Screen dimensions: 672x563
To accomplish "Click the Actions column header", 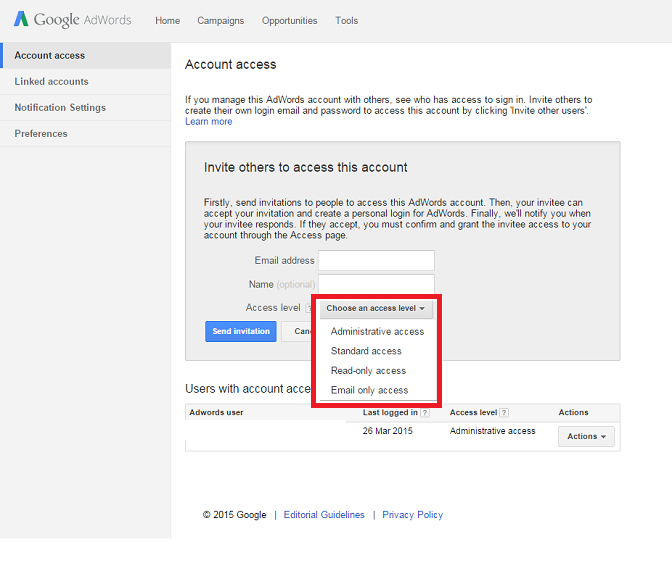I will 573,412.
